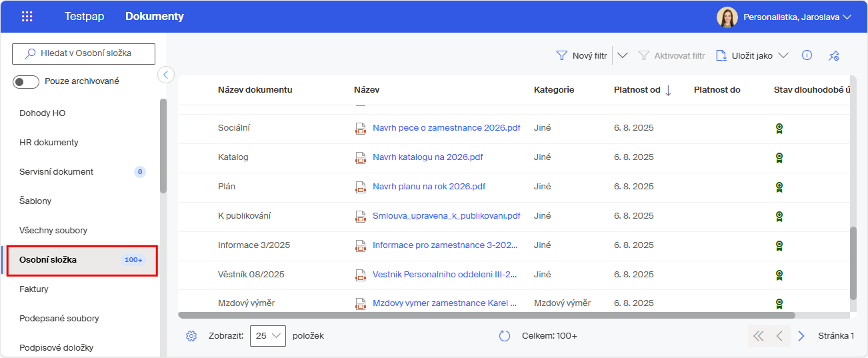Click PDF icon of Mzdovy vymer row
The height and width of the screenshot is (358, 868).
pyautogui.click(x=361, y=303)
